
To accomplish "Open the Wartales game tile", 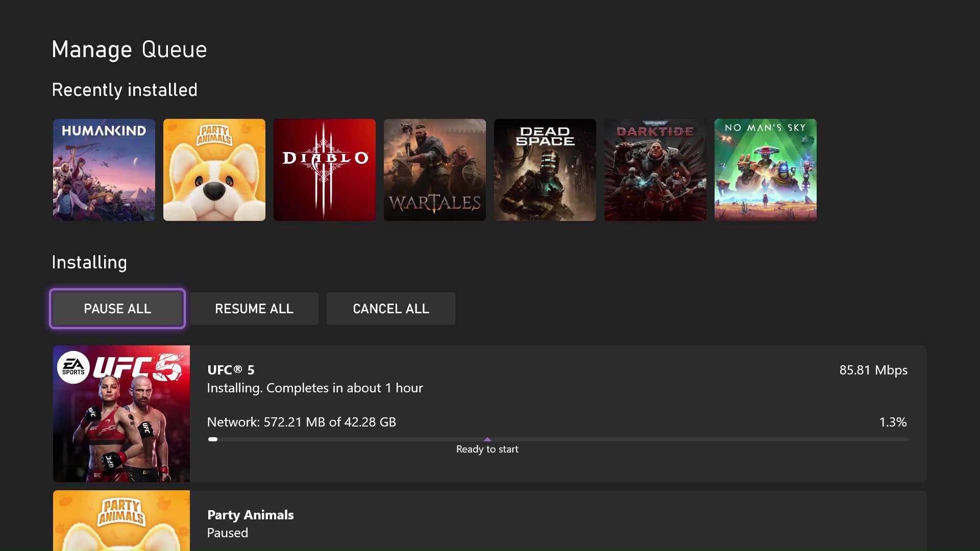I will point(435,170).
